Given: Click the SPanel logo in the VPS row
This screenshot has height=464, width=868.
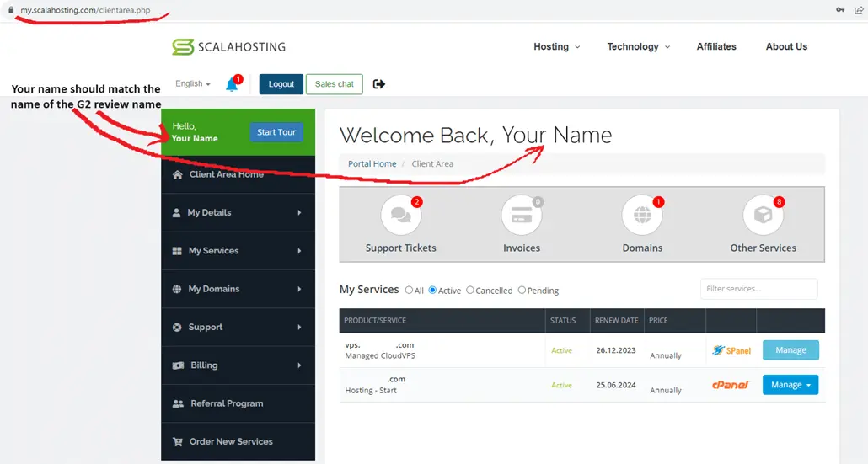Looking at the screenshot, I should [x=731, y=350].
